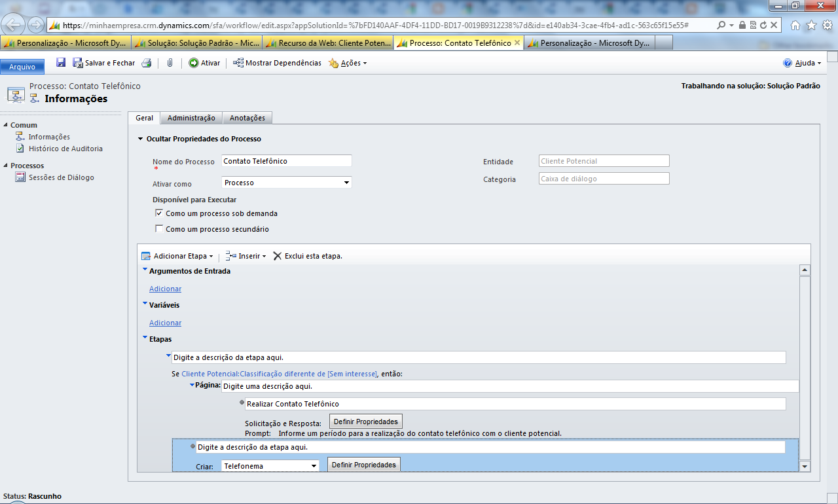Open the 'Ativar como' dropdown
The width and height of the screenshot is (838, 504).
click(x=287, y=183)
